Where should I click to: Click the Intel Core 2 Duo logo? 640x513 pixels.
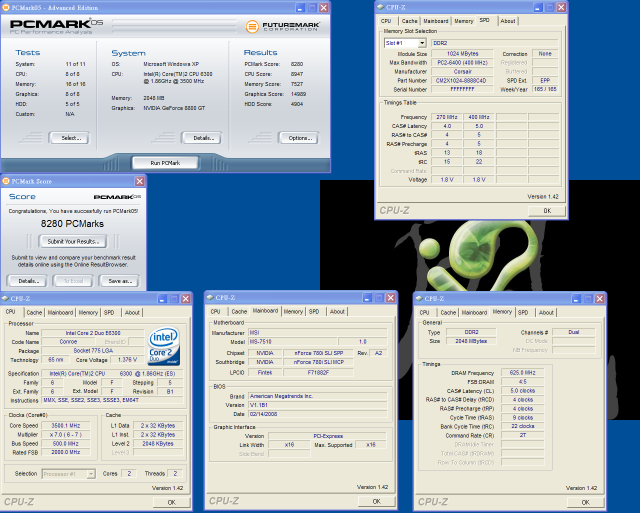[164, 346]
